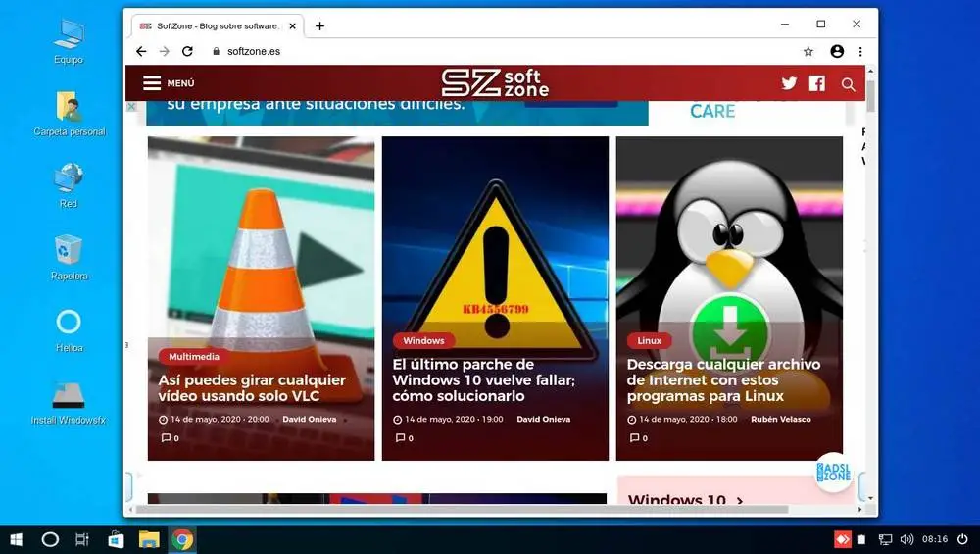Open Chrome's three-dot menu
The height and width of the screenshot is (554, 980).
[860, 51]
